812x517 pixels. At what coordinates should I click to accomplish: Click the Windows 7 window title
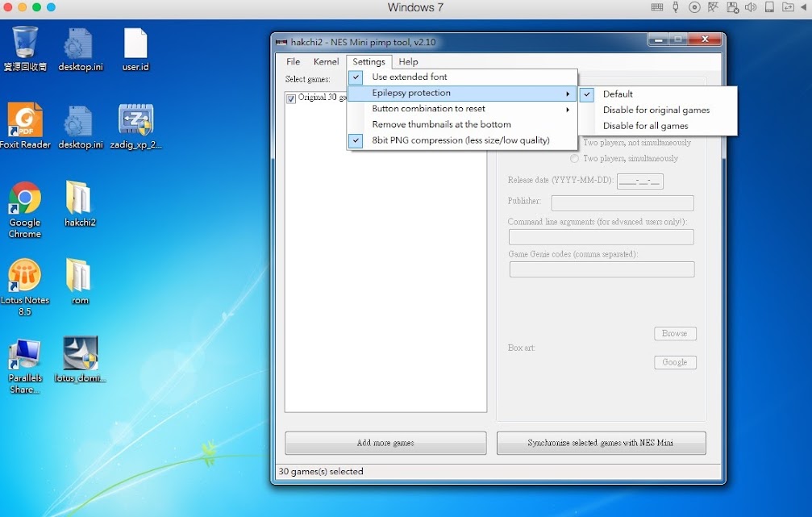tap(415, 7)
